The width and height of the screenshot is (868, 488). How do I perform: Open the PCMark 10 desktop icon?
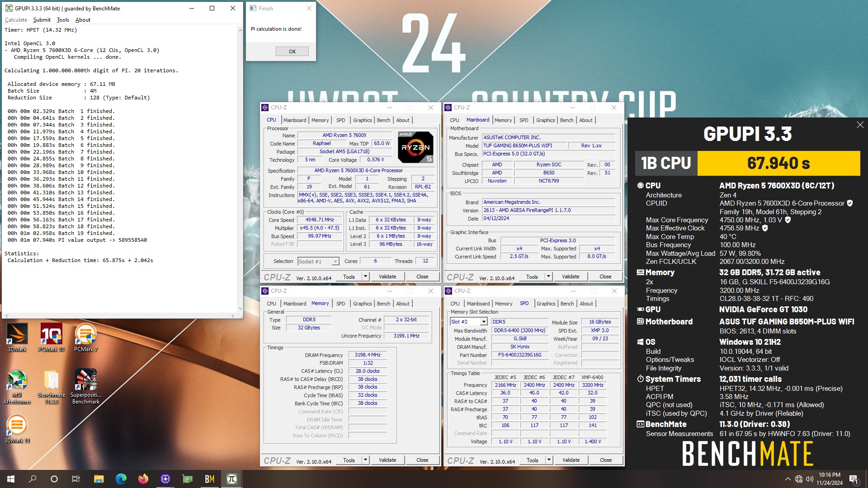tap(51, 337)
